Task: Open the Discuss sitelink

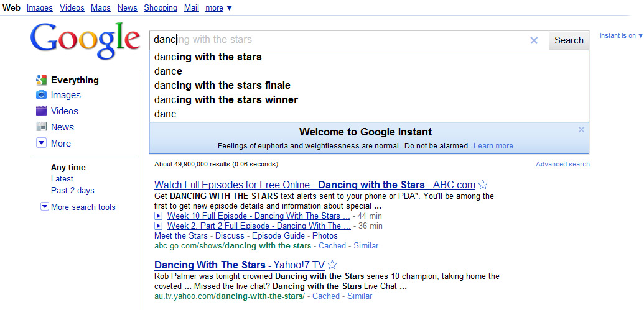Action: point(230,236)
